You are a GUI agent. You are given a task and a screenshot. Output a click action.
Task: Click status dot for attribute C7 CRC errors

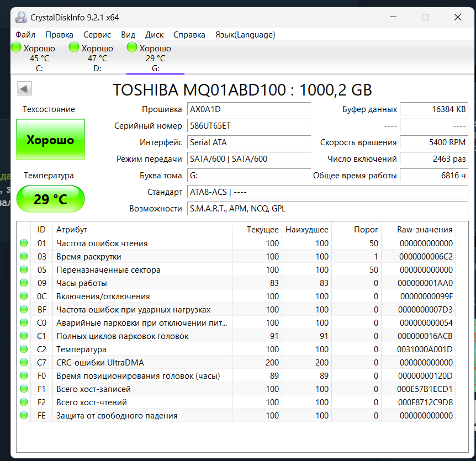[x=24, y=362]
